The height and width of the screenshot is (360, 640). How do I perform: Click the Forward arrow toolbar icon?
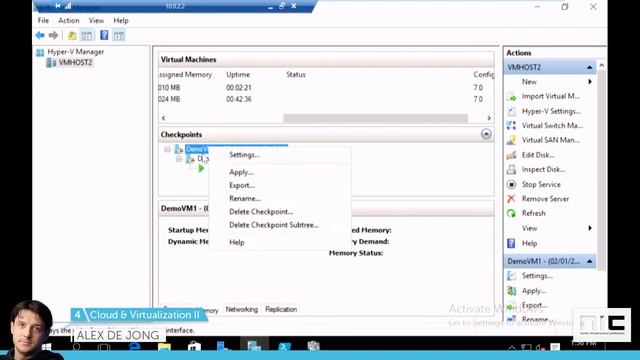pos(53,36)
